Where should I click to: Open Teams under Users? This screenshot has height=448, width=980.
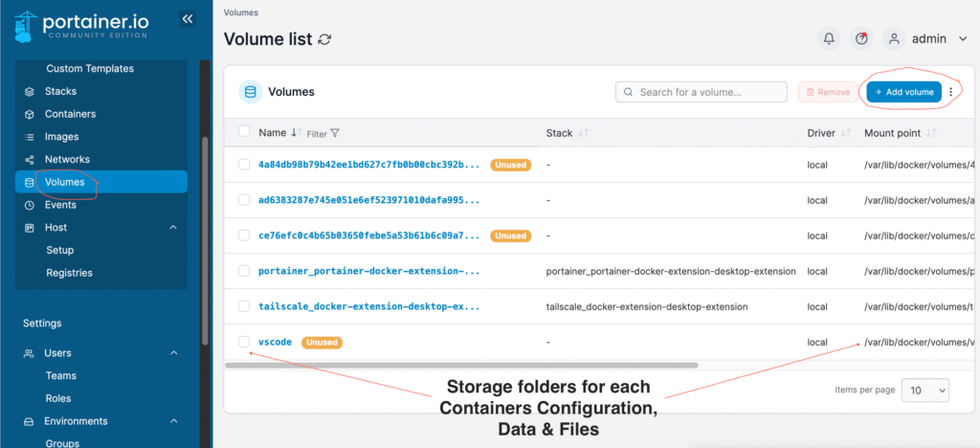[x=60, y=376]
